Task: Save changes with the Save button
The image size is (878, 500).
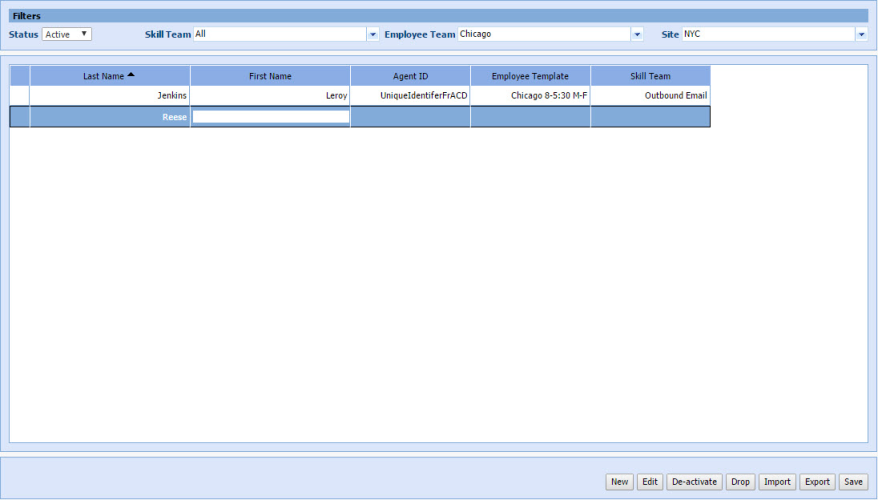Action: tap(853, 482)
